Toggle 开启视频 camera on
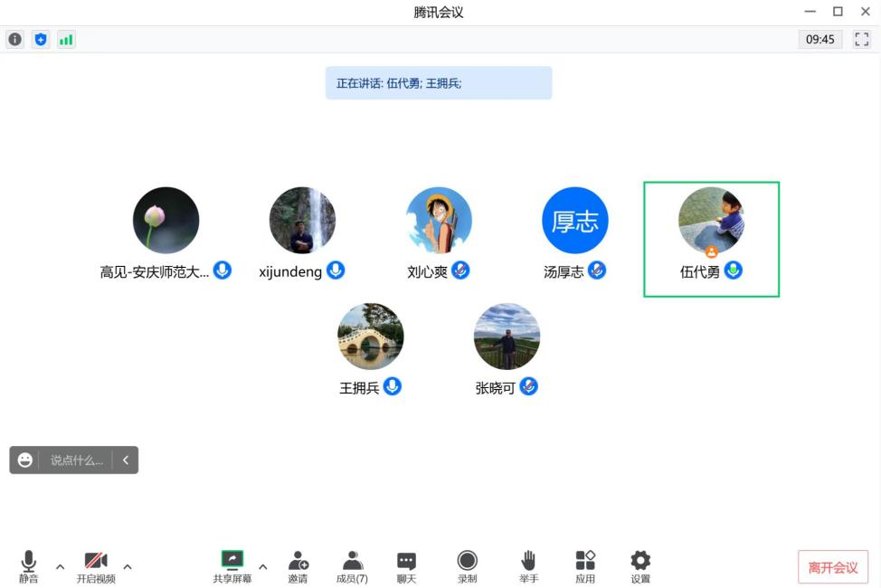The height and width of the screenshot is (588, 881). tap(96, 561)
